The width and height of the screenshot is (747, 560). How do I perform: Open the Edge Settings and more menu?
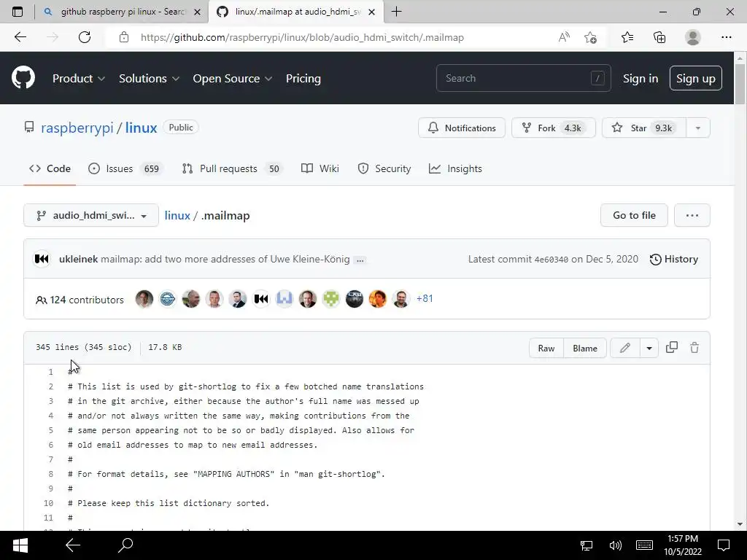pyautogui.click(x=727, y=37)
